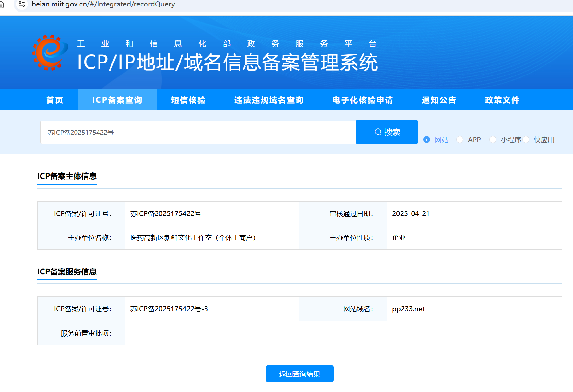This screenshot has height=392, width=573.
Task: Click the date 2025-04-21
Action: (x=411, y=213)
